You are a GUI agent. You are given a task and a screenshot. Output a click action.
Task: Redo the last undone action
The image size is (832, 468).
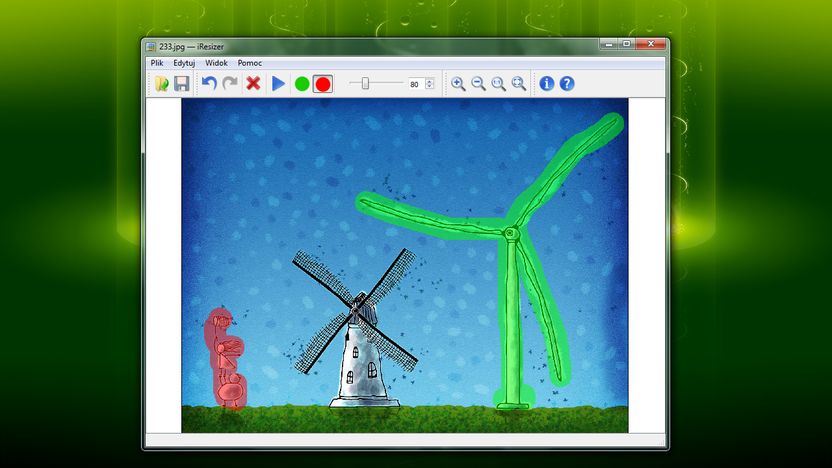pyautogui.click(x=230, y=84)
